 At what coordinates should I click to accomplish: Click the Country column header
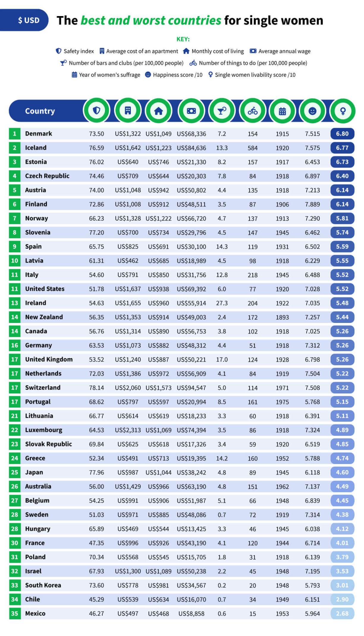point(40,111)
